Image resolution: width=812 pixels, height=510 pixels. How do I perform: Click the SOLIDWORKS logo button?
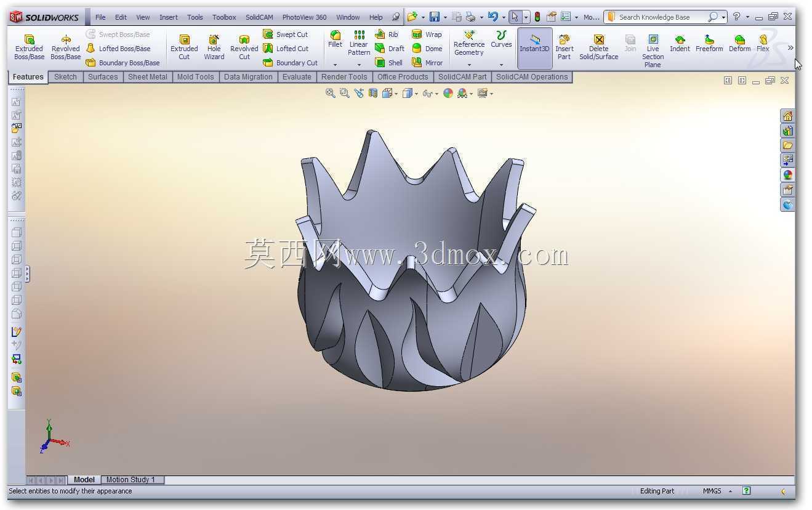44,17
